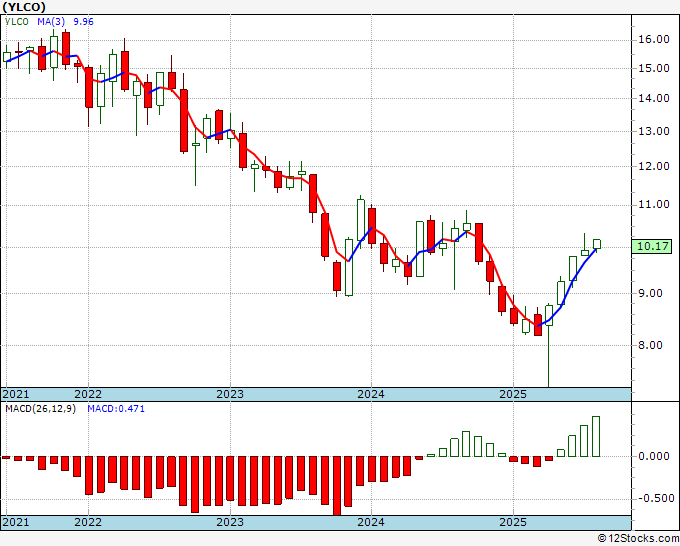The width and height of the screenshot is (680, 546).
Task: Click 2022 on the price chart timeline
Action: click(88, 394)
